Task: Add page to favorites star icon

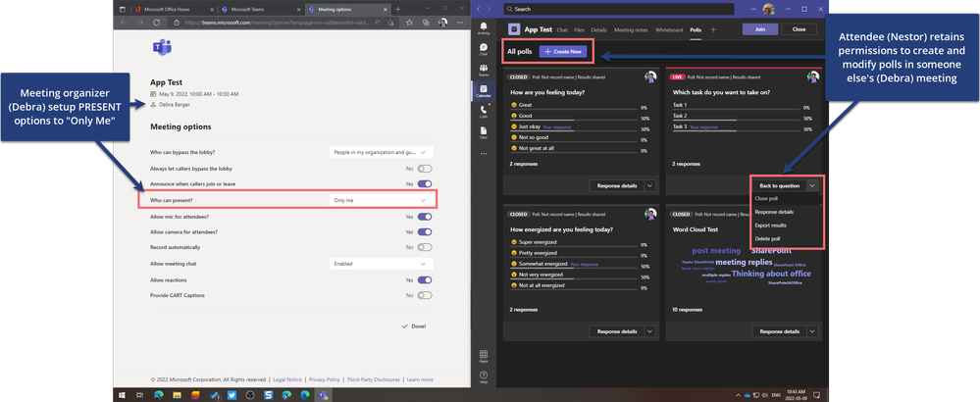Action: 390,22
